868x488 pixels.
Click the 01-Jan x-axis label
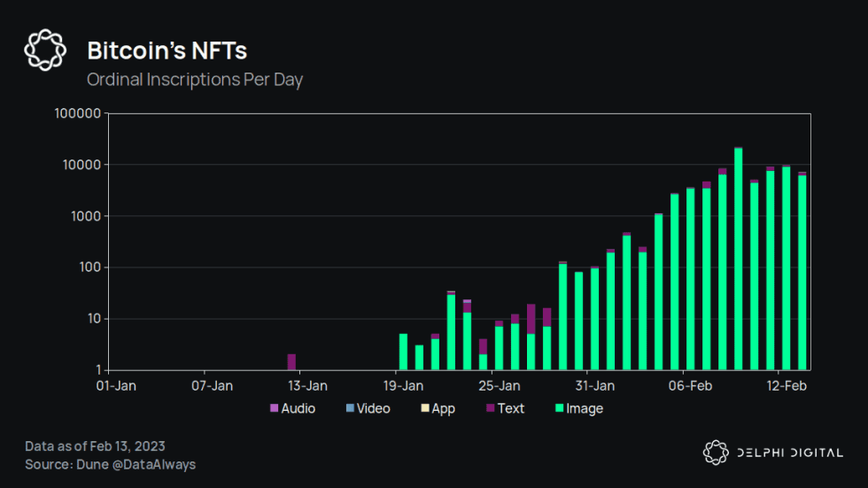coord(116,386)
